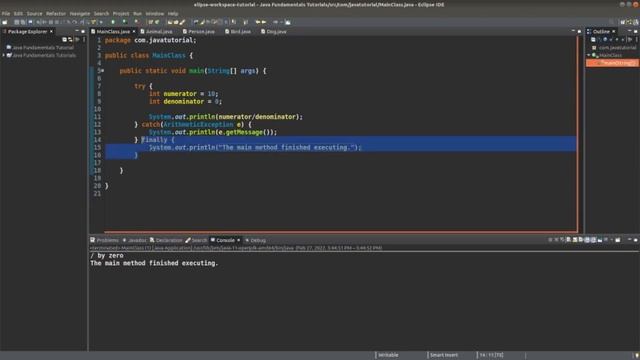Open the Outline view menu
Viewport: 640px width, 360px height.
(x=636, y=40)
